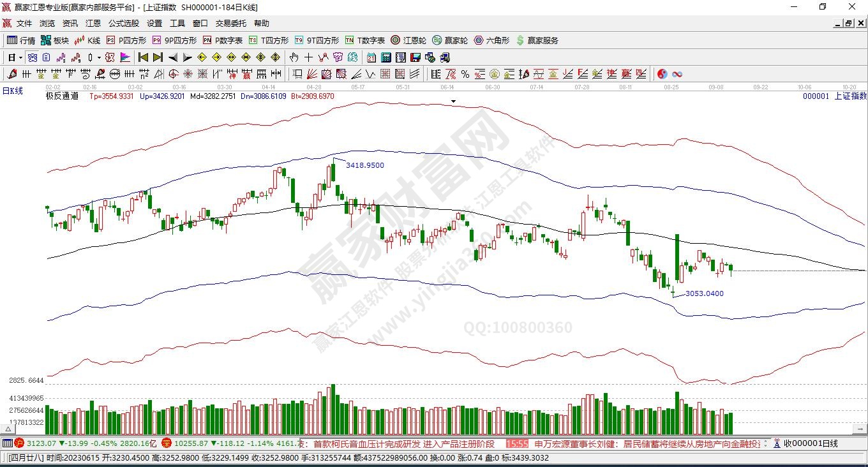This screenshot has height=467, width=868.
Task: Open the 交易委托 menu
Action: pos(230,24)
